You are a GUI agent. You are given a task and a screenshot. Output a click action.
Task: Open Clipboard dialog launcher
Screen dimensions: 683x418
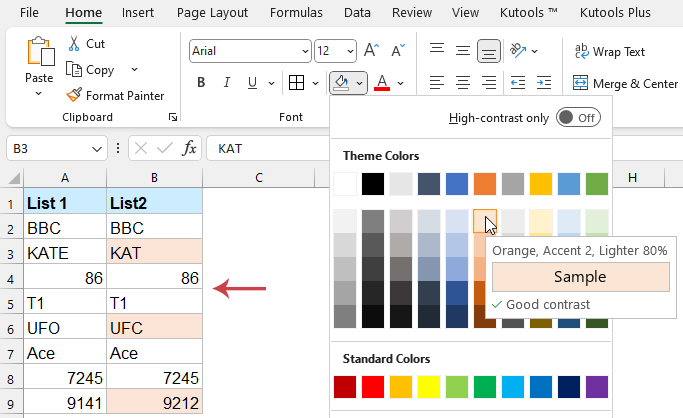pyautogui.click(x=173, y=117)
